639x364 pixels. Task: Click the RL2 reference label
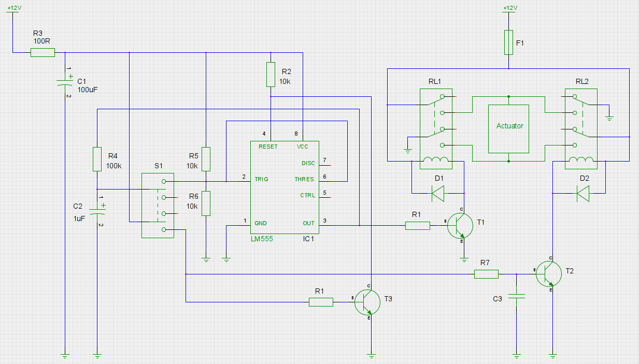click(x=582, y=81)
